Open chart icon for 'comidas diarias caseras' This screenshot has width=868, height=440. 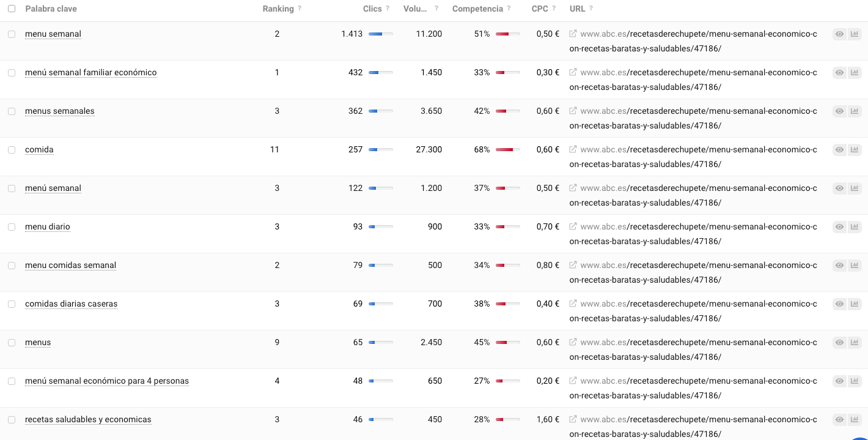(854, 304)
